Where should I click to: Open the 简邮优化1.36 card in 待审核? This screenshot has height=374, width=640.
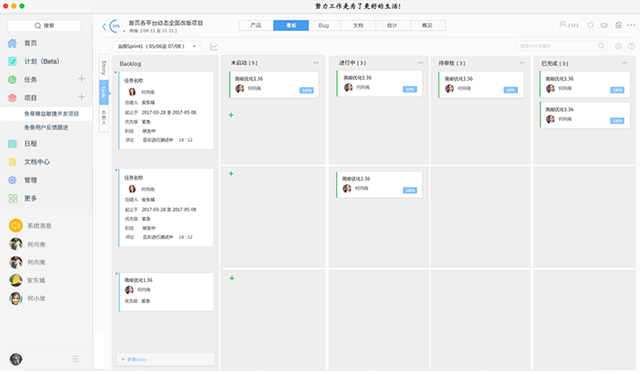click(x=481, y=85)
